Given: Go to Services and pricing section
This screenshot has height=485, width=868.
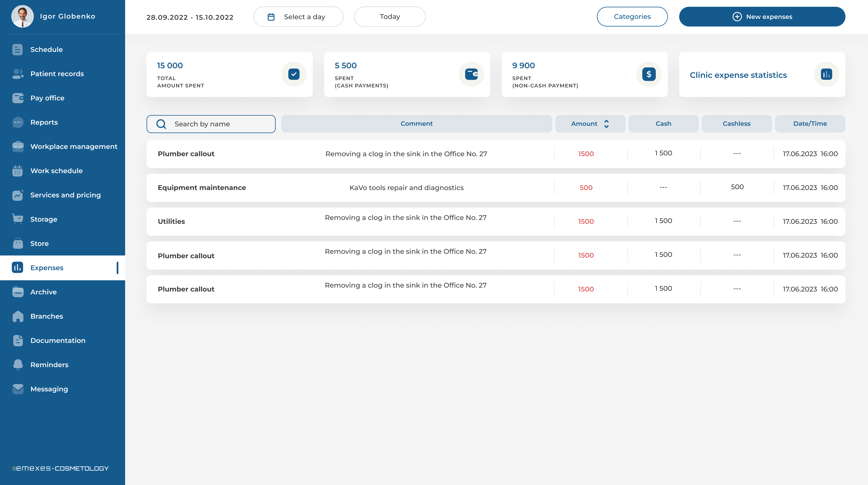Looking at the screenshot, I should [x=65, y=195].
